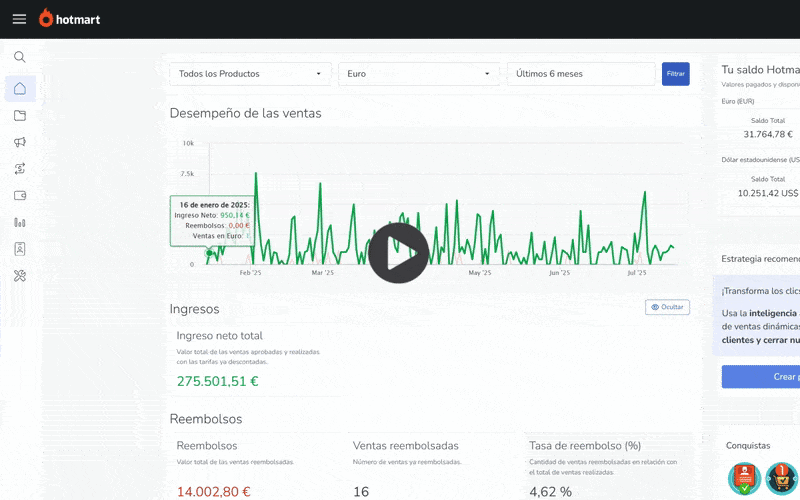Click the Tasa de reembolso (%) label

pos(585,445)
